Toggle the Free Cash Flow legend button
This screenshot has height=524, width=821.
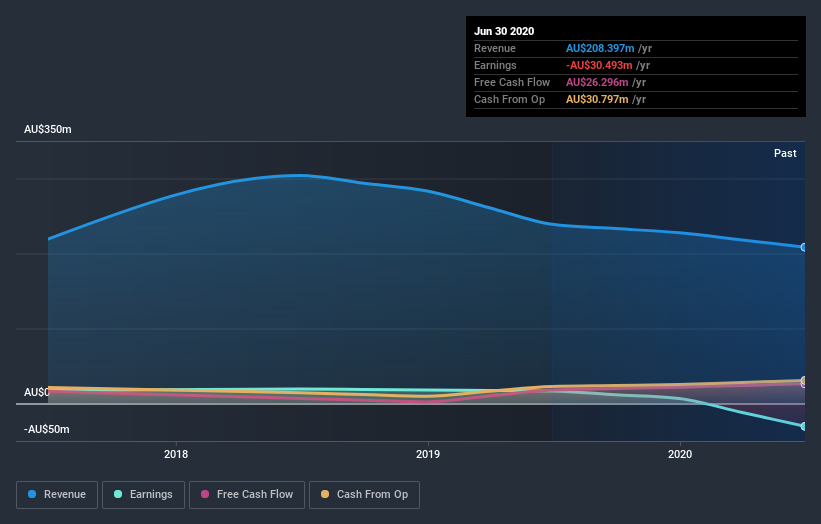point(247,495)
